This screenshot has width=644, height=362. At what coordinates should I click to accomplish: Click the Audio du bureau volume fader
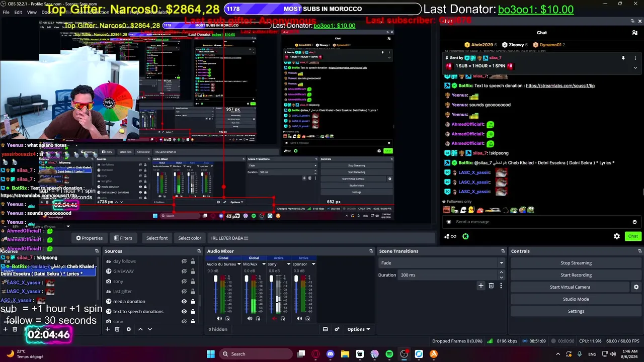tap(216, 279)
